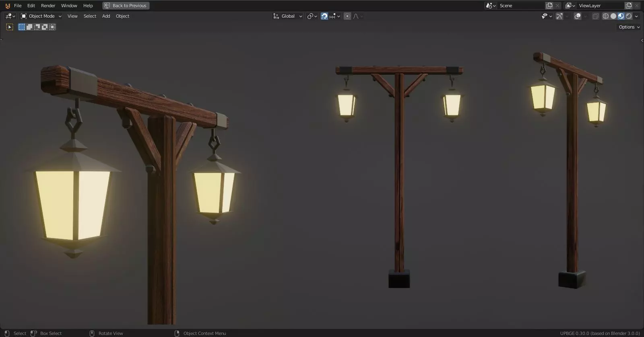Create a new scene with the copy icon
Screen dimensions: 644x337
(x=549, y=6)
